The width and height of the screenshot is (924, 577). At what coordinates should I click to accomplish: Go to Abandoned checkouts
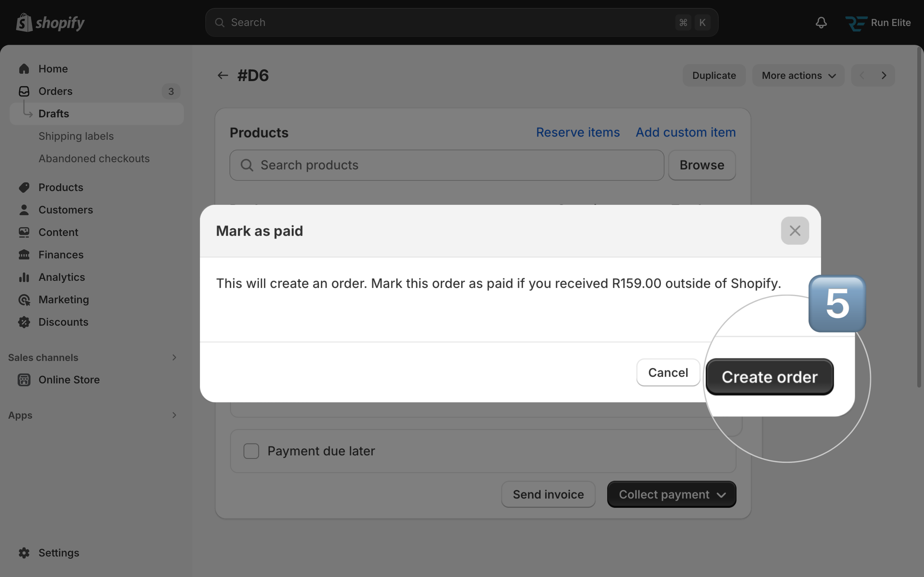[x=94, y=159]
